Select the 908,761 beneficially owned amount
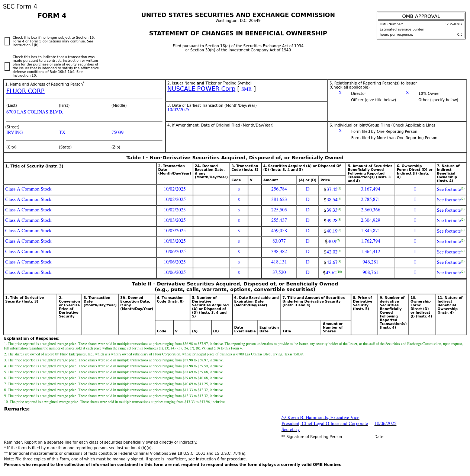This screenshot has height=476, width=470. coord(370,273)
